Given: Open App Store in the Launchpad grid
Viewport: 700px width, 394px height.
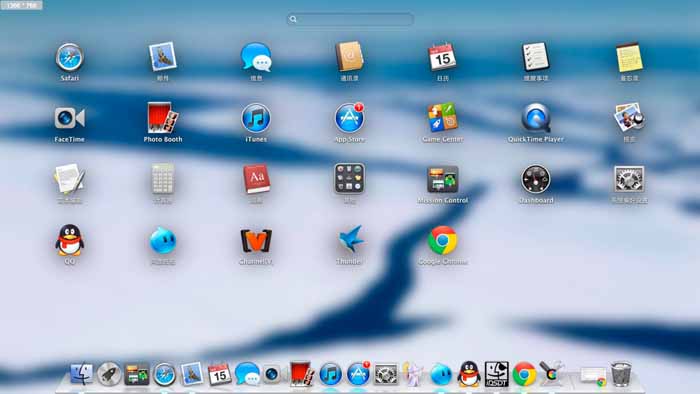Looking at the screenshot, I should 350,118.
